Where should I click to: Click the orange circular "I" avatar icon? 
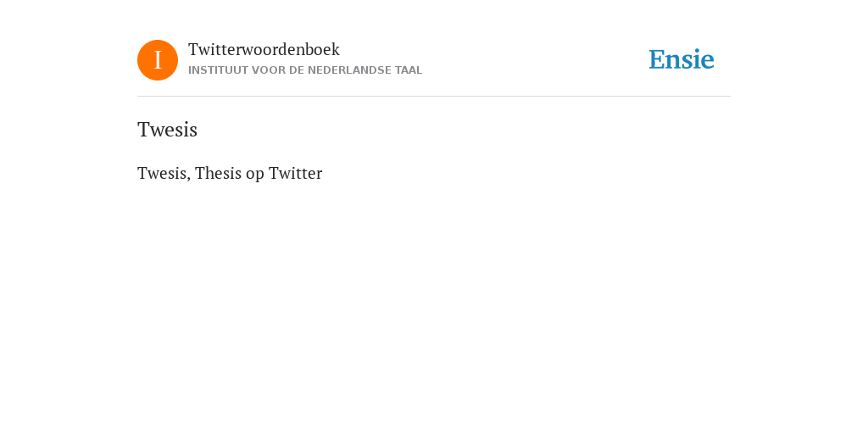[158, 60]
